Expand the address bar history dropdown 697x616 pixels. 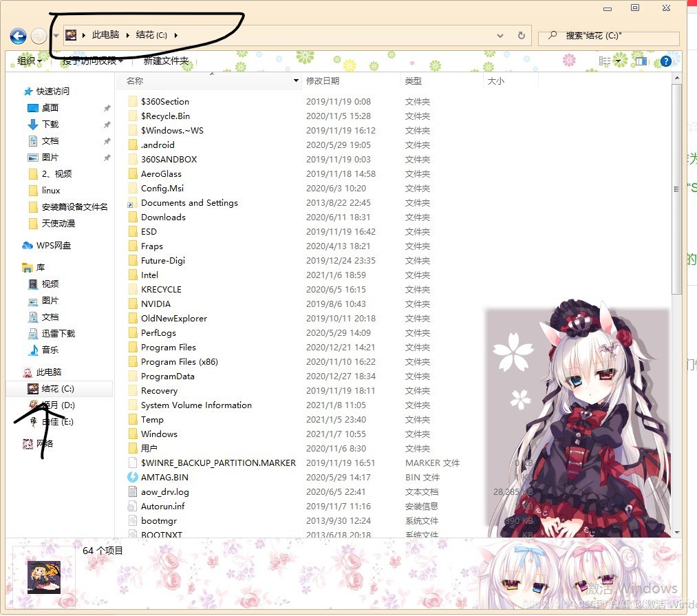pyautogui.click(x=500, y=36)
